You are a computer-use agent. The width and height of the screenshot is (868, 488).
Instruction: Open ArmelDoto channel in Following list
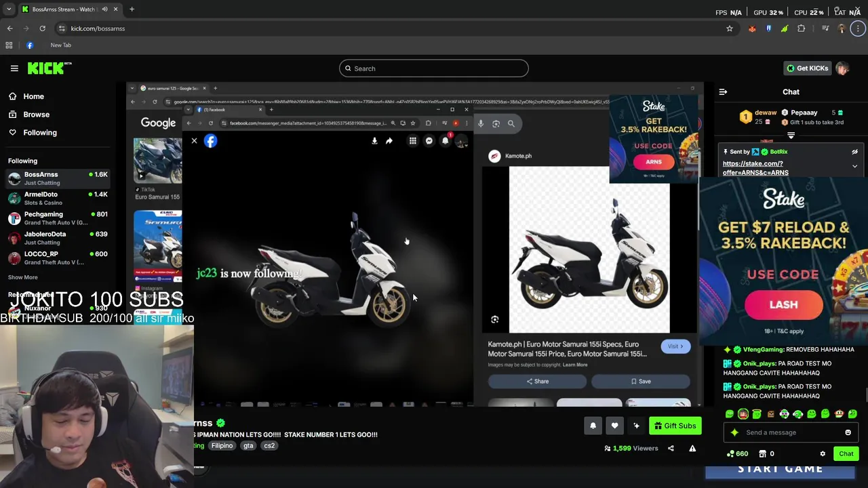pyautogui.click(x=58, y=198)
